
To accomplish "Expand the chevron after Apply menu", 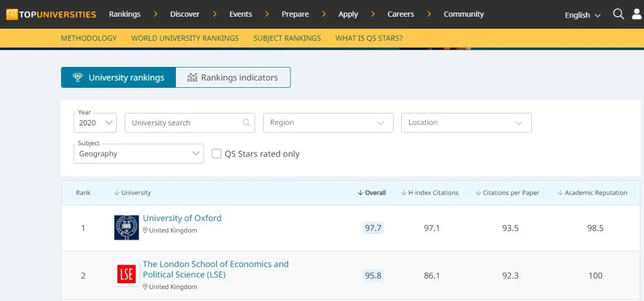I will 373,14.
